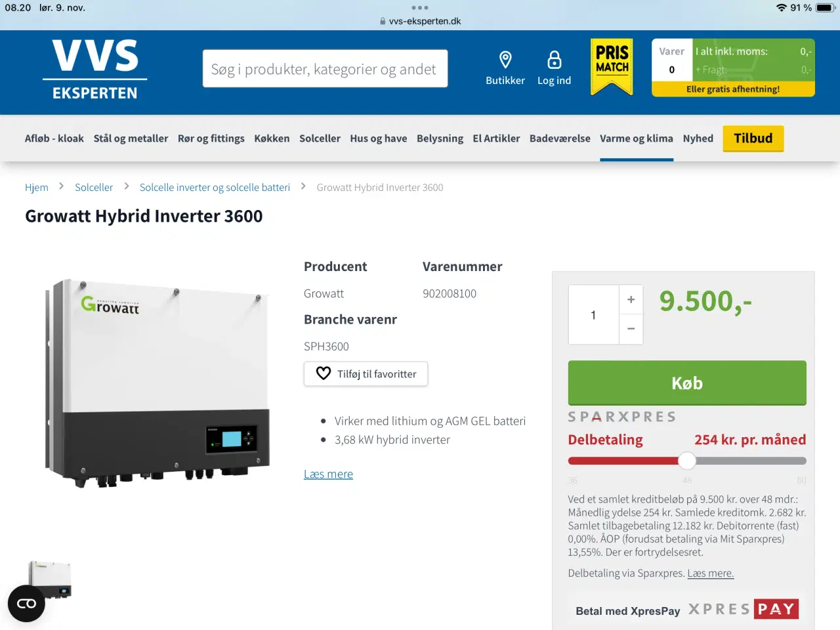Open the Rør og fittings menu

coord(211,138)
